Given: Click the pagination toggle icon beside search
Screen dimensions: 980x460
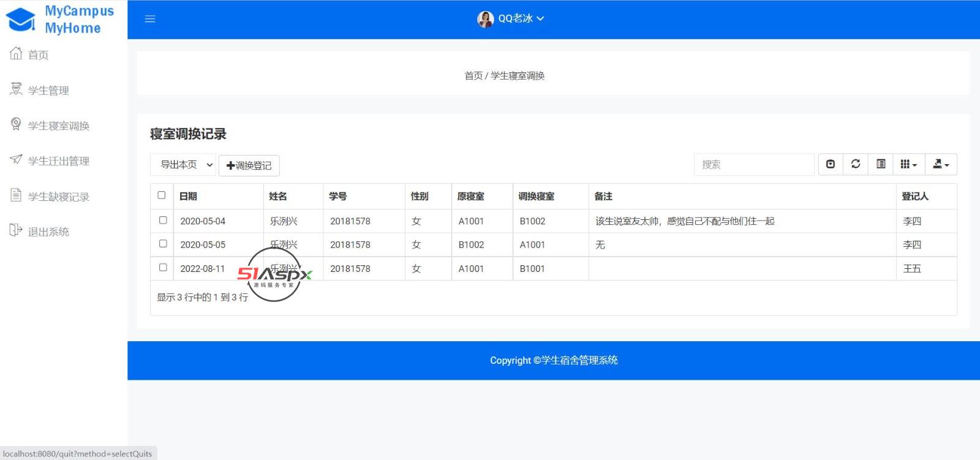Looking at the screenshot, I should 831,164.
